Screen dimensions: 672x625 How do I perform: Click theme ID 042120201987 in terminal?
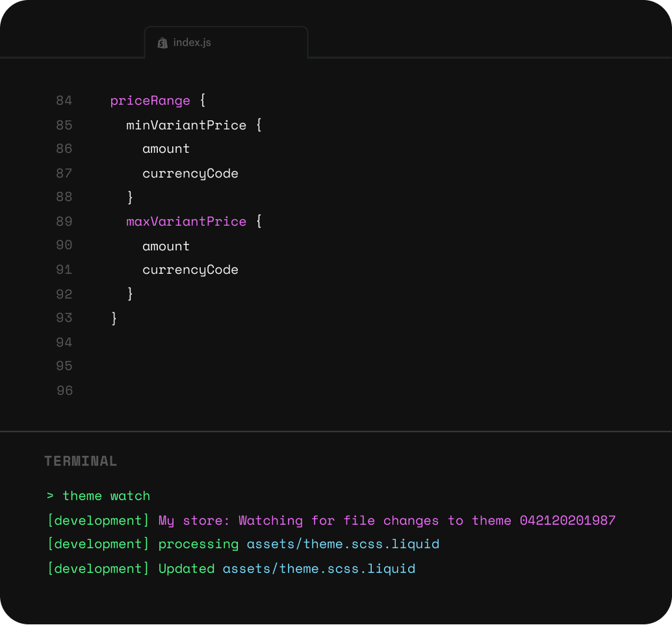coord(567,521)
